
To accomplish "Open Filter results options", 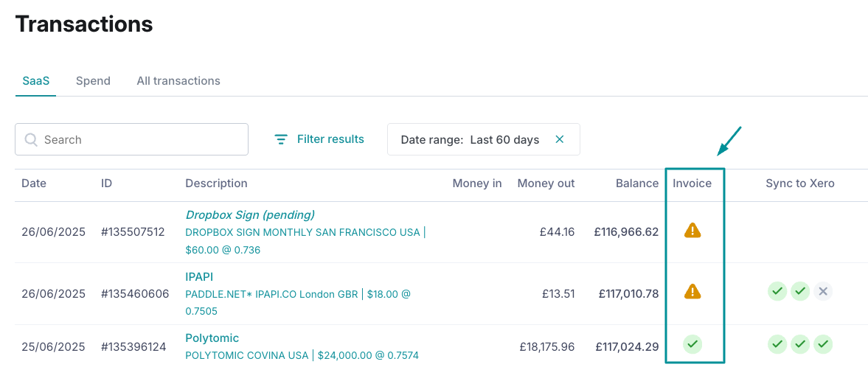I will click(x=330, y=139).
